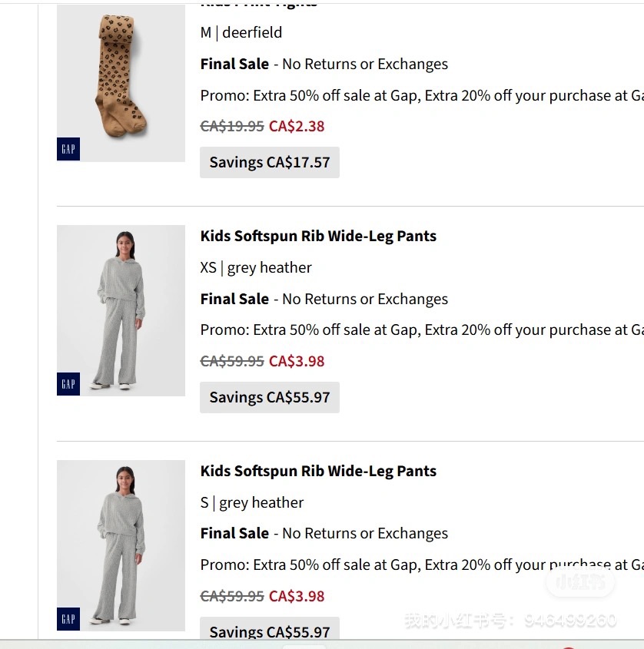
Task: Select the M deerfield variant text
Action: (x=241, y=32)
